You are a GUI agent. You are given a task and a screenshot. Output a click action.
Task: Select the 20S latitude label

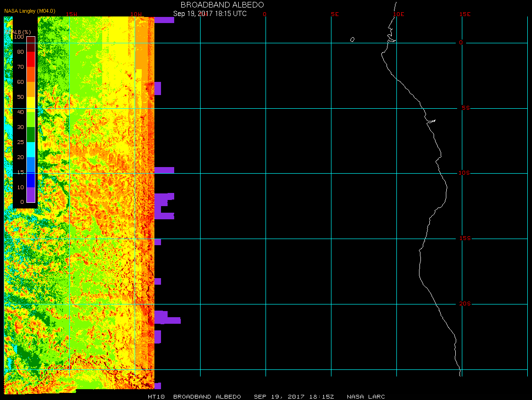click(464, 304)
